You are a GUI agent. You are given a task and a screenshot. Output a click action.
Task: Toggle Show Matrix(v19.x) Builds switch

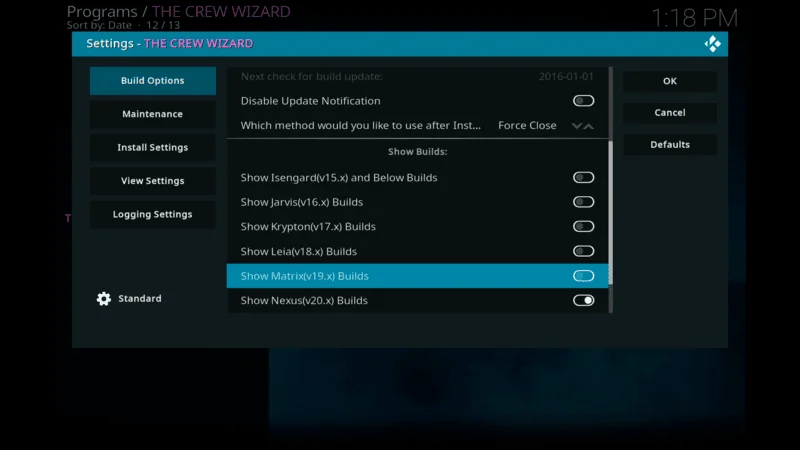(583, 276)
